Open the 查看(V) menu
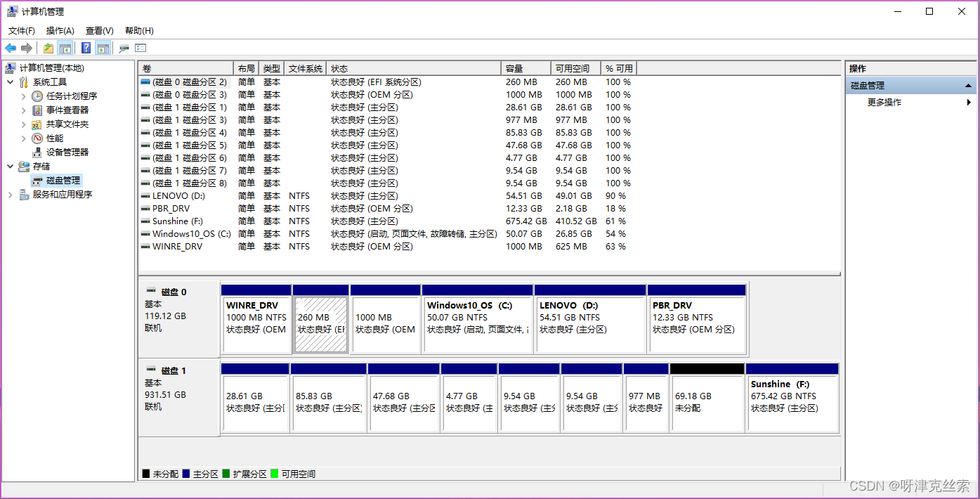This screenshot has width=980, height=499. pos(100,31)
